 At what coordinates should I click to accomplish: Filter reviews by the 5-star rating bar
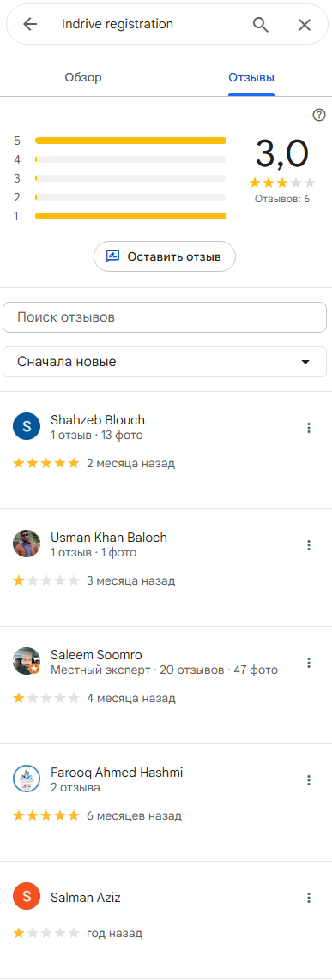point(131,141)
